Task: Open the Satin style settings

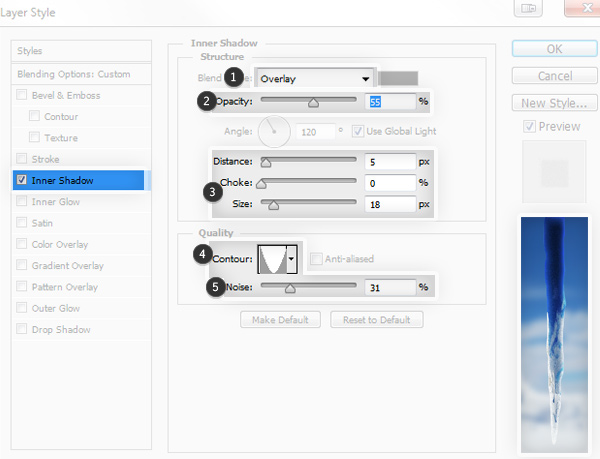Action: [x=43, y=223]
